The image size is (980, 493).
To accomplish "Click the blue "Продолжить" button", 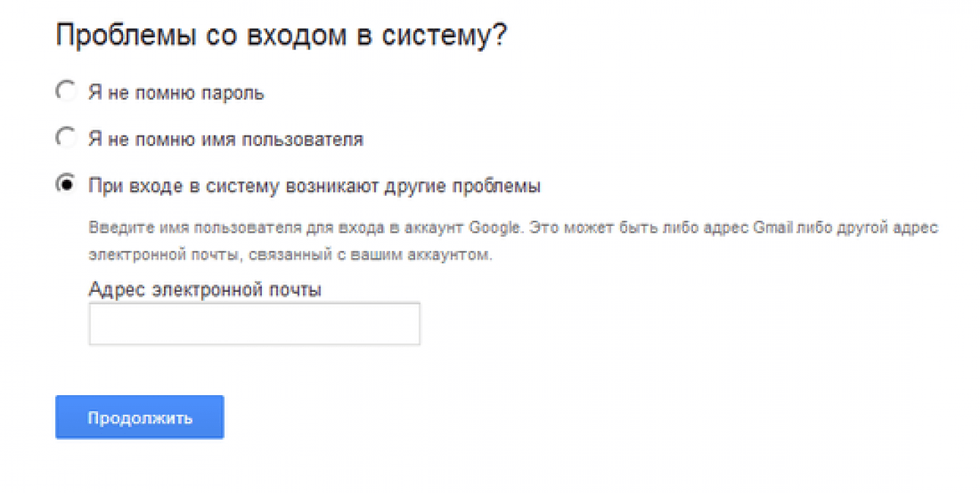I will (140, 417).
